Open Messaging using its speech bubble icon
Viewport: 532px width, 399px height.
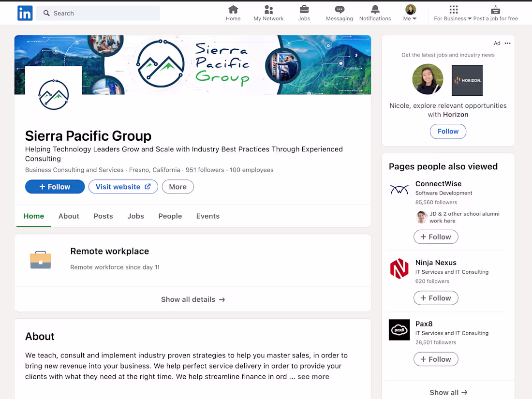tap(339, 10)
